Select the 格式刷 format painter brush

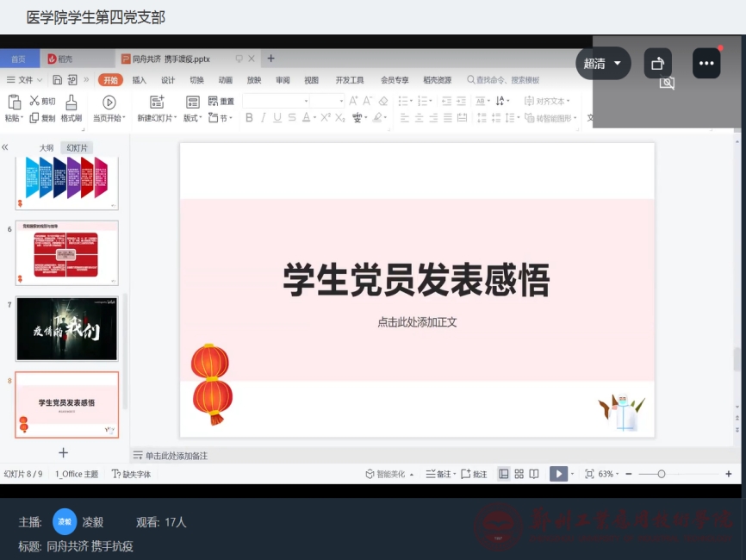[x=71, y=102]
